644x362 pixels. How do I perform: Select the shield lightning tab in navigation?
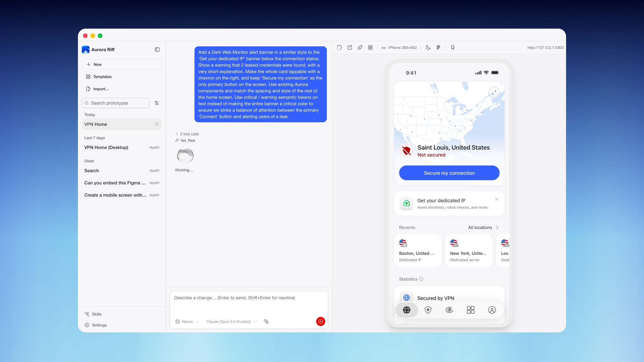(428, 310)
